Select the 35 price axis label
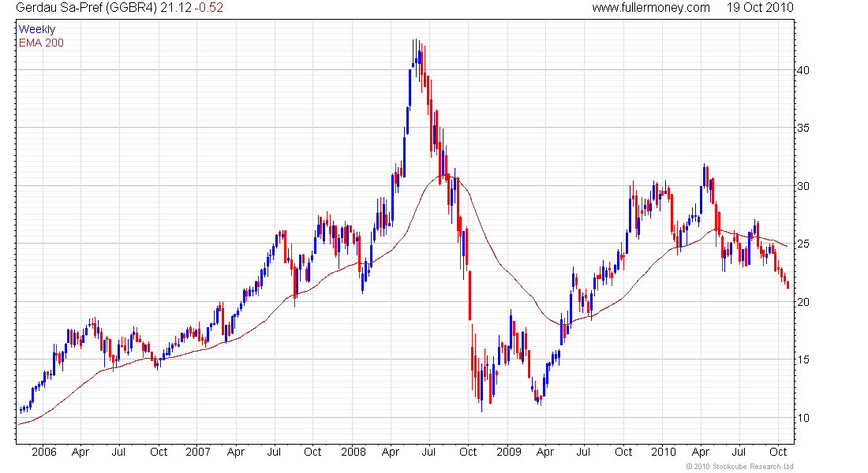The image size is (868, 473). (x=803, y=128)
